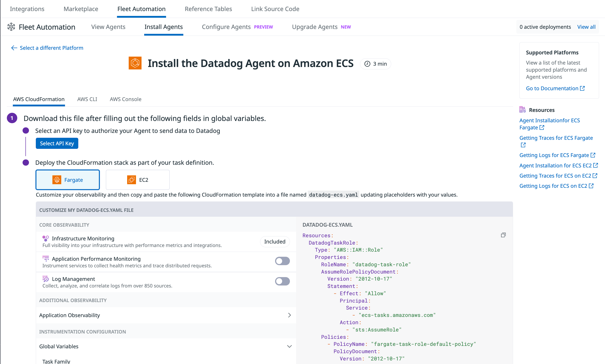Click the Infrastructure Monitoring icon
The height and width of the screenshot is (364, 605).
pyautogui.click(x=46, y=238)
